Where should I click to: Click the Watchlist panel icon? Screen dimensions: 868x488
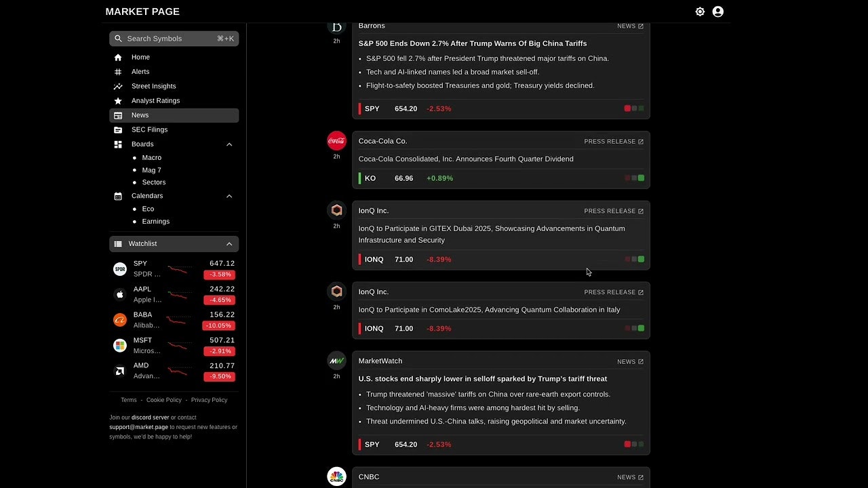pyautogui.click(x=119, y=243)
